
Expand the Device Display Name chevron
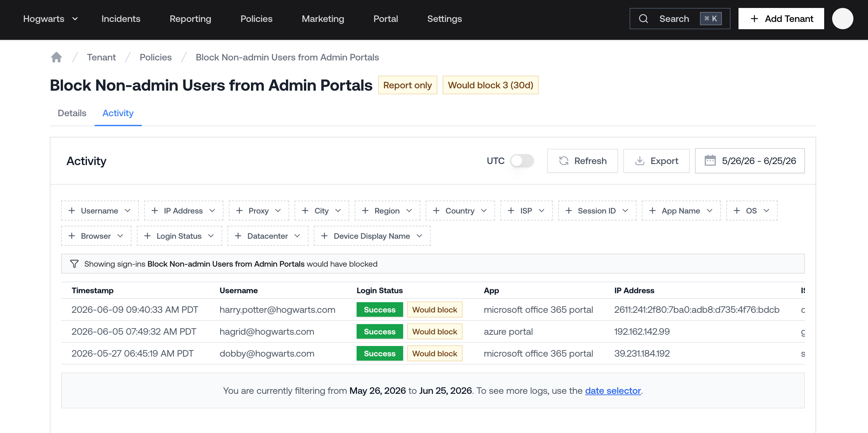click(419, 236)
